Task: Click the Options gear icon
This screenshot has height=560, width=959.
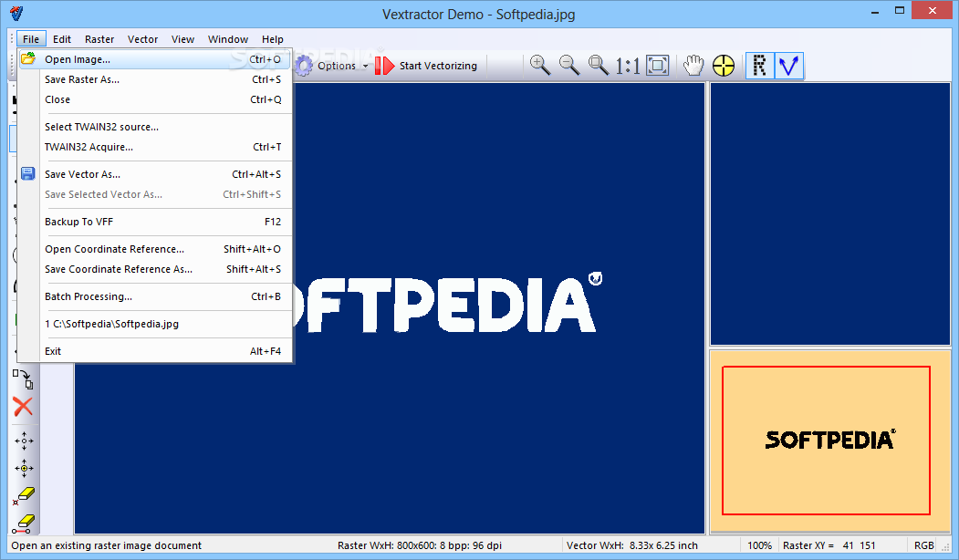Action: [304, 66]
